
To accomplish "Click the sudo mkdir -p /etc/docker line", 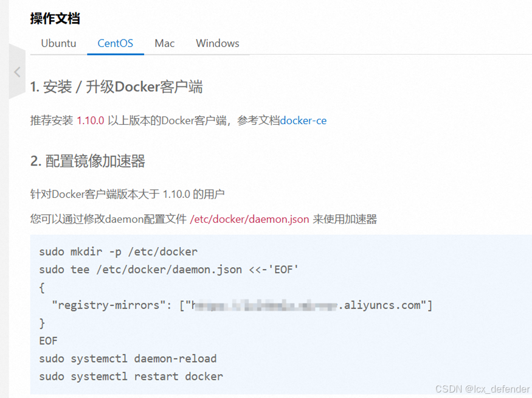I will coord(118,251).
